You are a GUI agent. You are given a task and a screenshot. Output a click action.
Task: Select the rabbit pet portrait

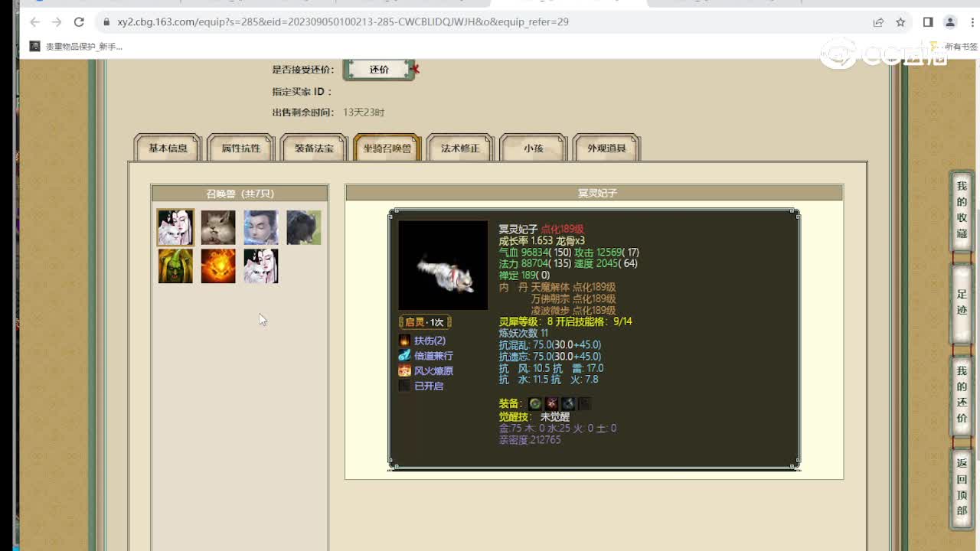[x=218, y=227]
